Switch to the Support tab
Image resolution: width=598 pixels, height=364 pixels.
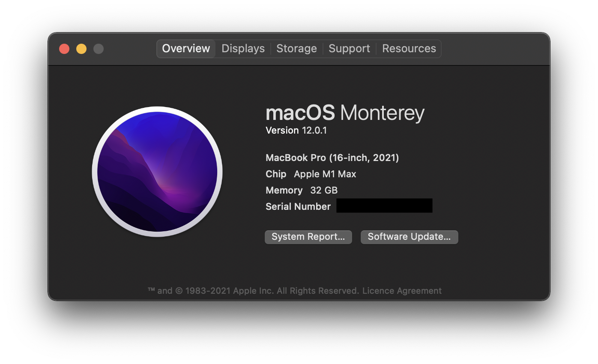coord(349,48)
